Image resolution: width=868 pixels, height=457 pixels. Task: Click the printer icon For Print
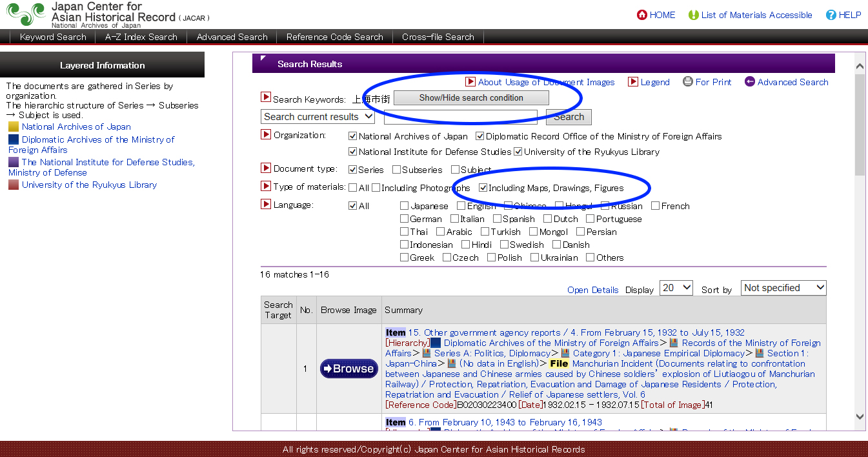pyautogui.click(x=688, y=82)
